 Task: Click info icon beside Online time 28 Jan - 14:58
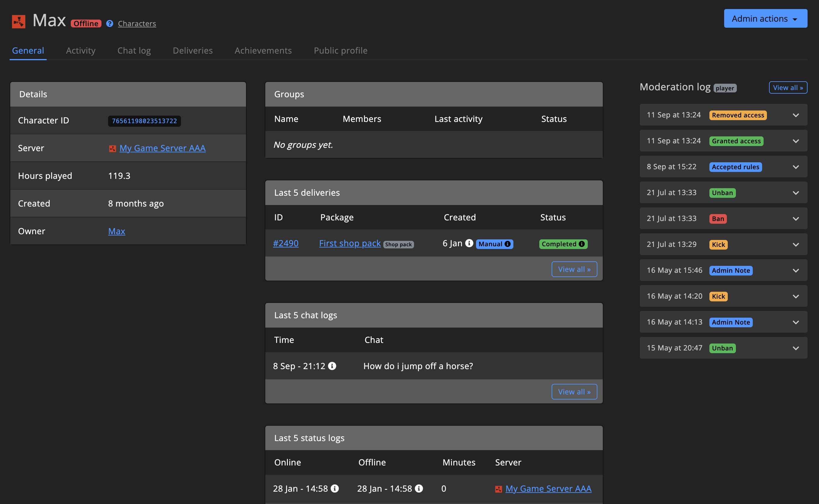tap(335, 488)
